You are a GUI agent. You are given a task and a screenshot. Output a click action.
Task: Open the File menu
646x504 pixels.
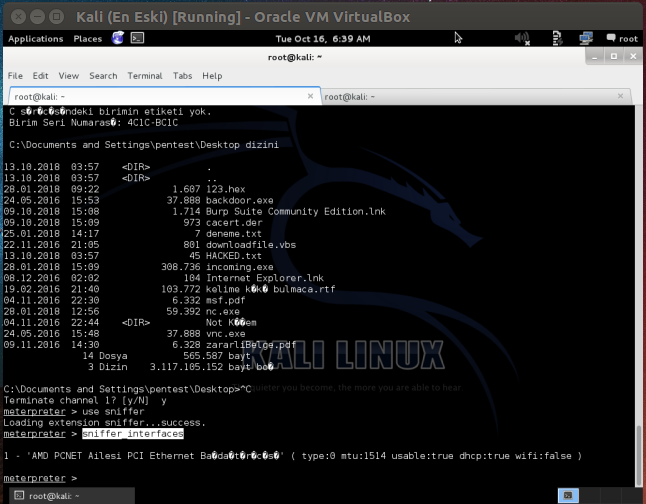point(15,76)
